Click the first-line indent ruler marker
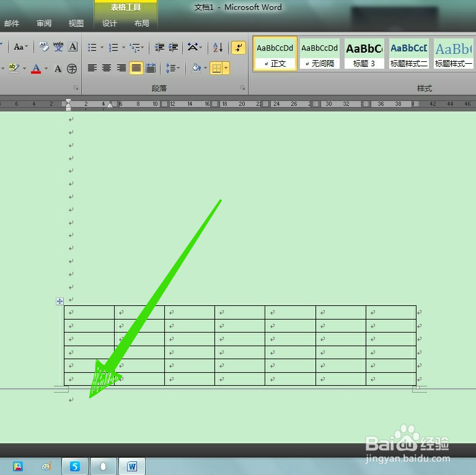The width and height of the screenshot is (476, 475). 68,101
